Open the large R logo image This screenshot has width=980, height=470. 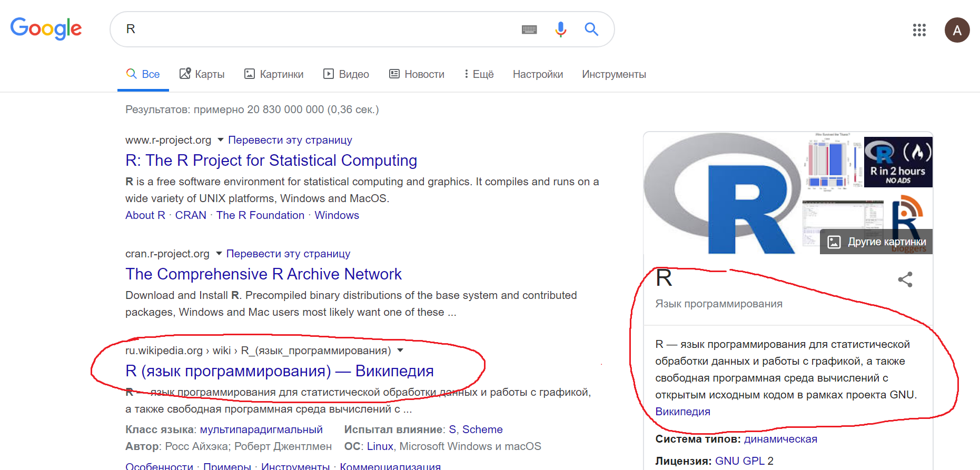click(722, 193)
